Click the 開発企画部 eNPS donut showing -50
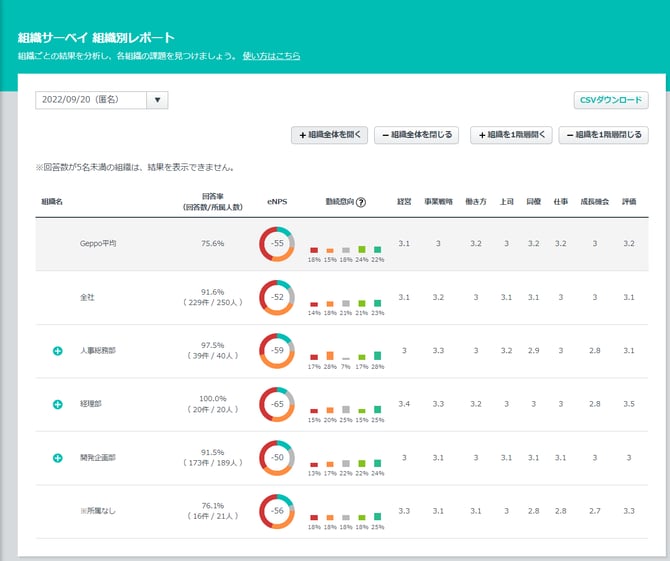Viewport: 670px width, 561px height. 277,458
